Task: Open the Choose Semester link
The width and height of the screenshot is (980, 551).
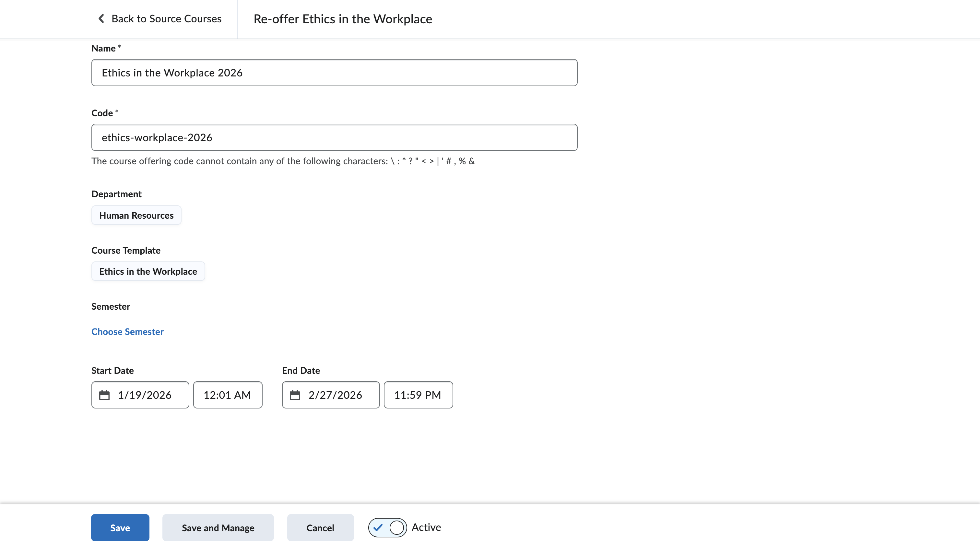Action: pos(127,332)
